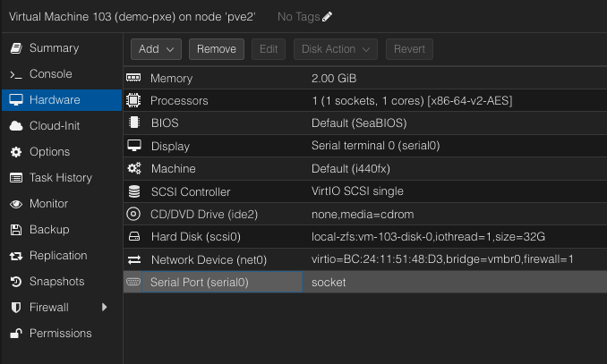Click the Memory RAM icon
Viewport: 607px width, 364px height.
(x=134, y=79)
